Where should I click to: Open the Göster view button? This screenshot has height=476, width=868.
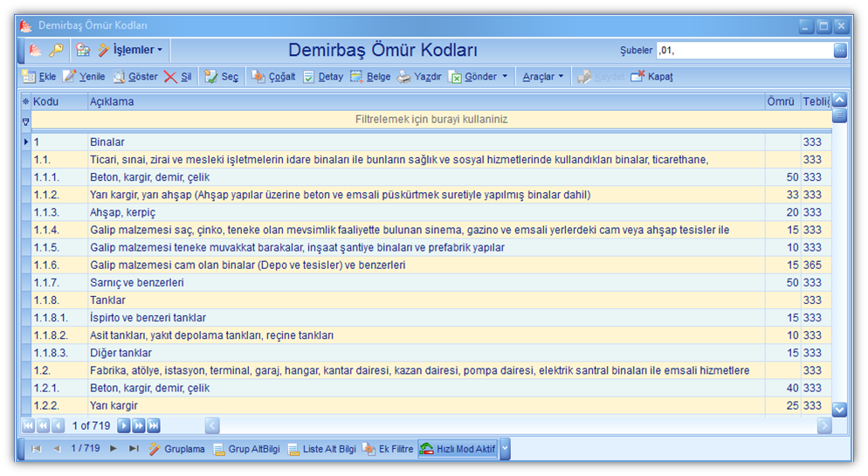pos(135,77)
